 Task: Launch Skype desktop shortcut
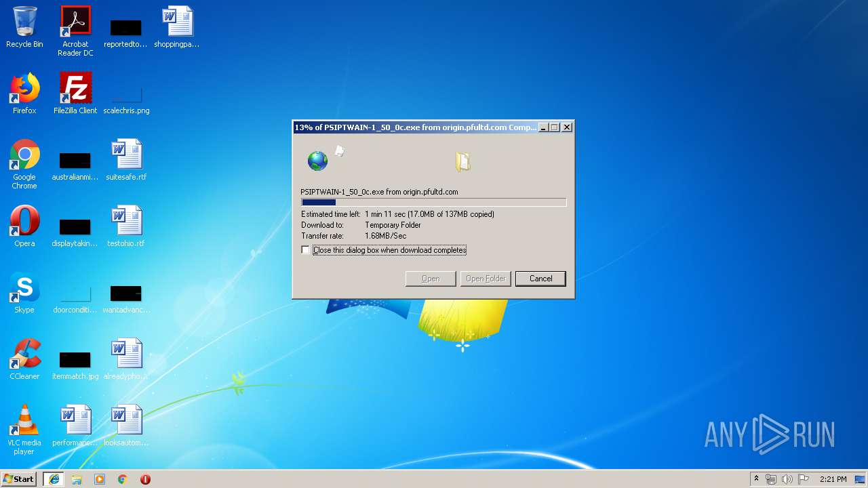(24, 293)
